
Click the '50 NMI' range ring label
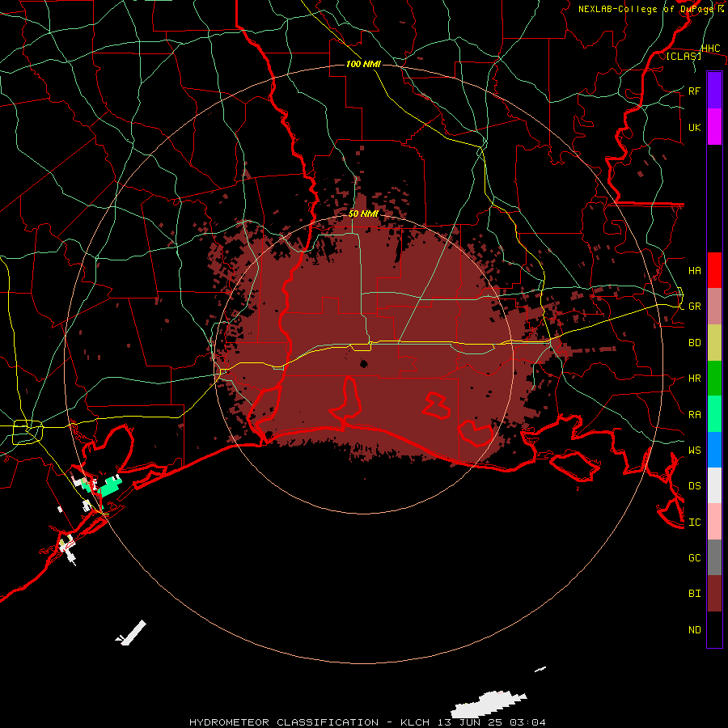pyautogui.click(x=363, y=214)
